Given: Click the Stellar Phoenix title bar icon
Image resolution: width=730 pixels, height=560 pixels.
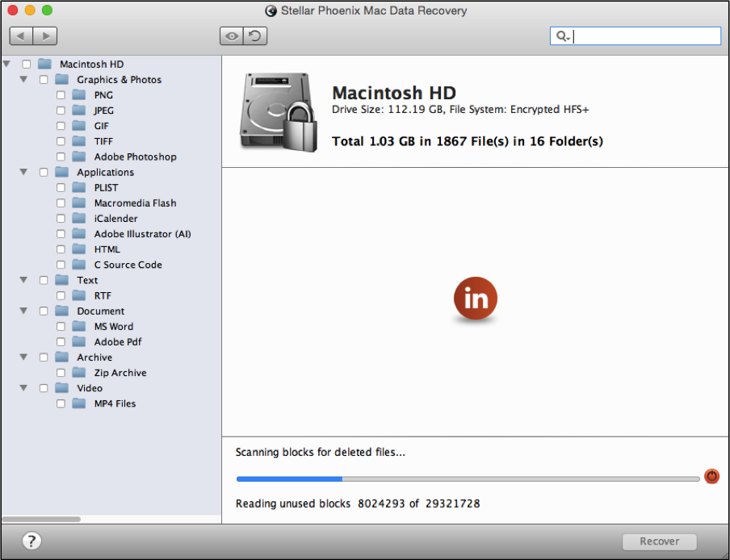Looking at the screenshot, I should (271, 10).
